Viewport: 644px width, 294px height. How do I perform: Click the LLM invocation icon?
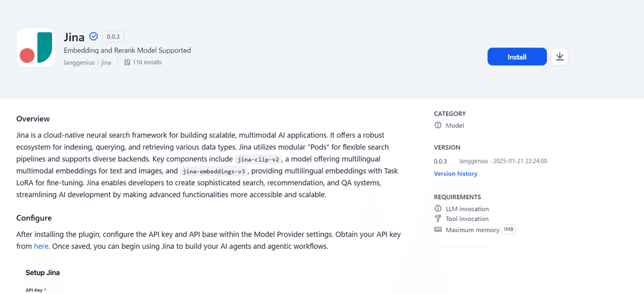click(x=438, y=209)
